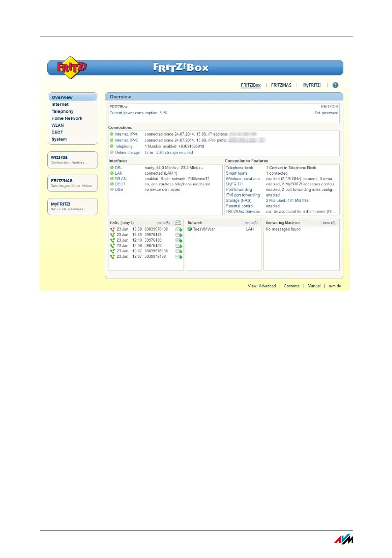Open Current power consumption: 51% link

[x=138, y=113]
